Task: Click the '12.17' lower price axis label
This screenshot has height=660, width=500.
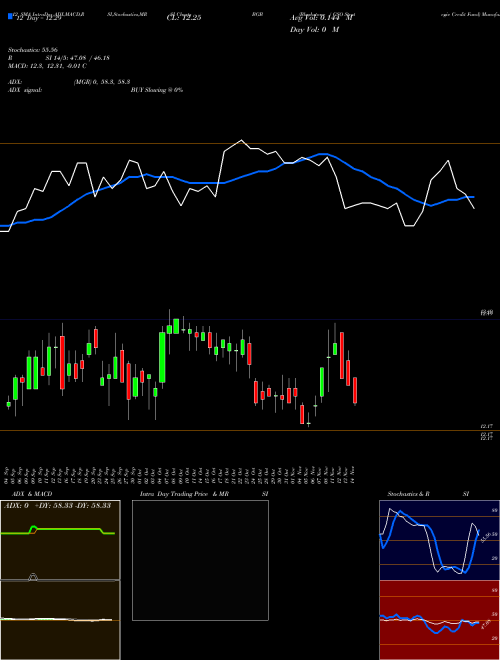Action: click(x=487, y=426)
